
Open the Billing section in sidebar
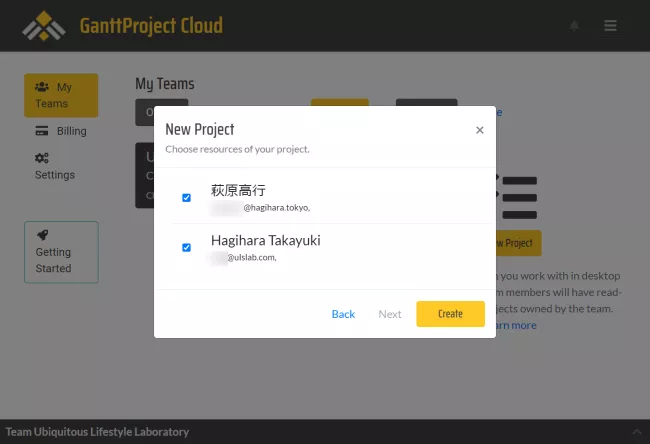click(61, 131)
